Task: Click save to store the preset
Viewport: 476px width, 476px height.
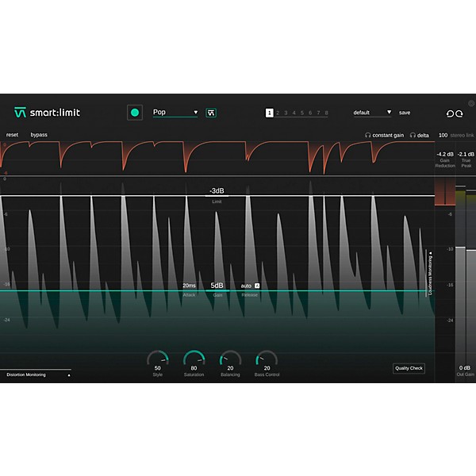Action: (405, 113)
